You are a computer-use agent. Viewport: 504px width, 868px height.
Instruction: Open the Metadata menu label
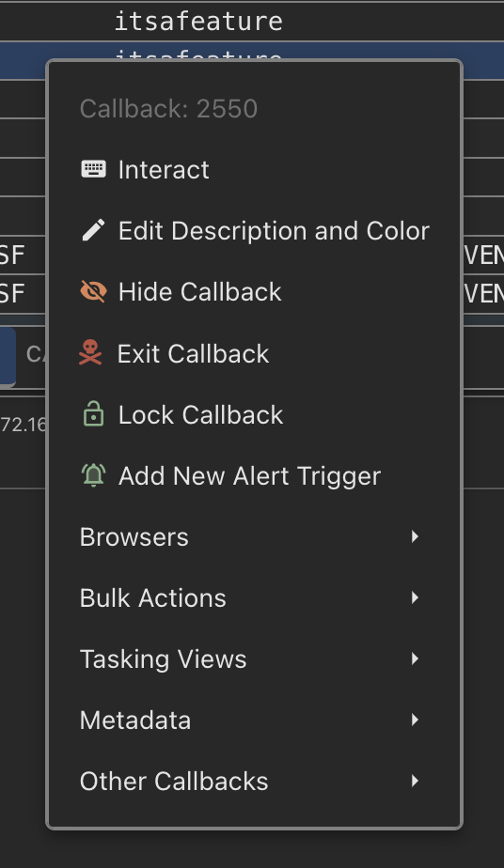coord(135,721)
